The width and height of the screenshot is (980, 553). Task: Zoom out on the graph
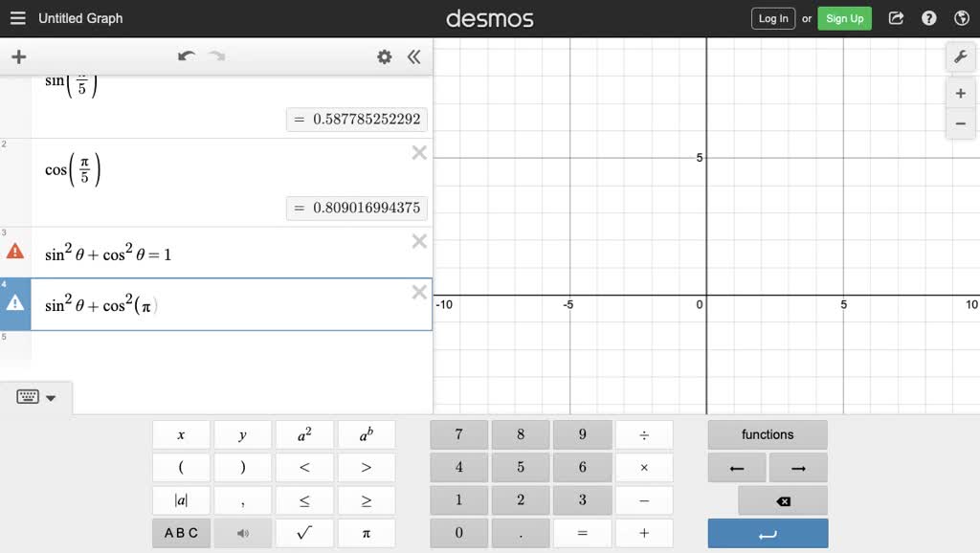pos(960,123)
